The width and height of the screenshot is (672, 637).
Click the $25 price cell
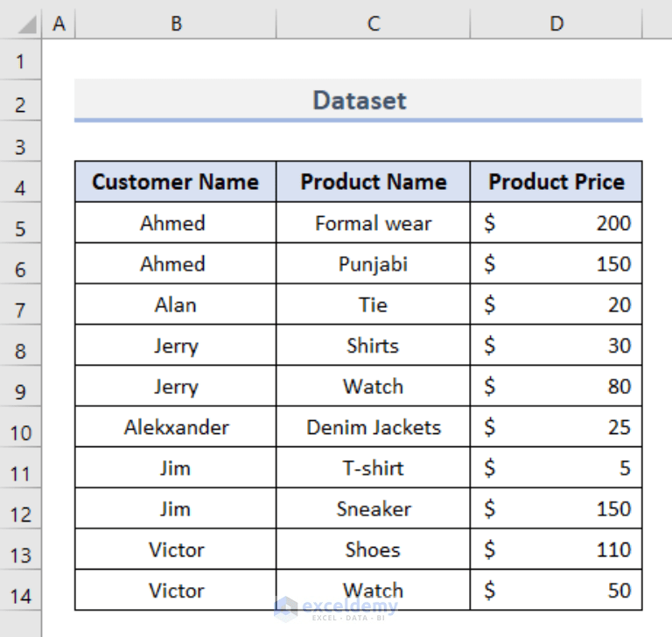(556, 427)
